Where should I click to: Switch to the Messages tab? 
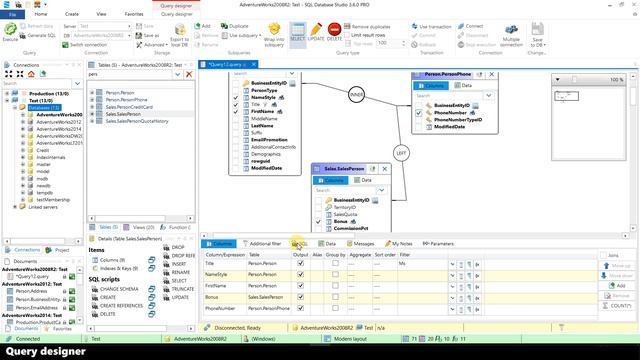[360, 244]
